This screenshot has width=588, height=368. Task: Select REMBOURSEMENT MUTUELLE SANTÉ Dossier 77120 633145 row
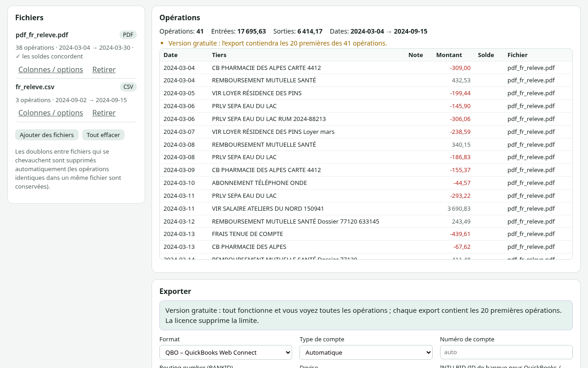coord(366,221)
